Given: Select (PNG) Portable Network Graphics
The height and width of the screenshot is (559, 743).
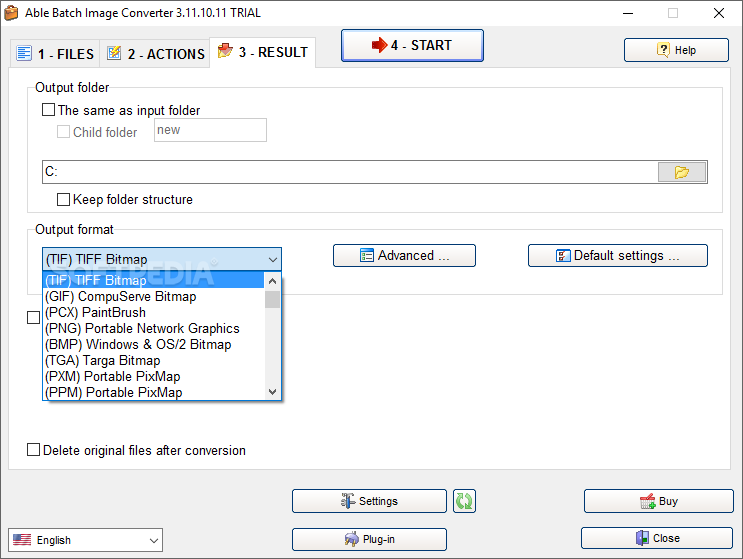Looking at the screenshot, I should pyautogui.click(x=154, y=328).
